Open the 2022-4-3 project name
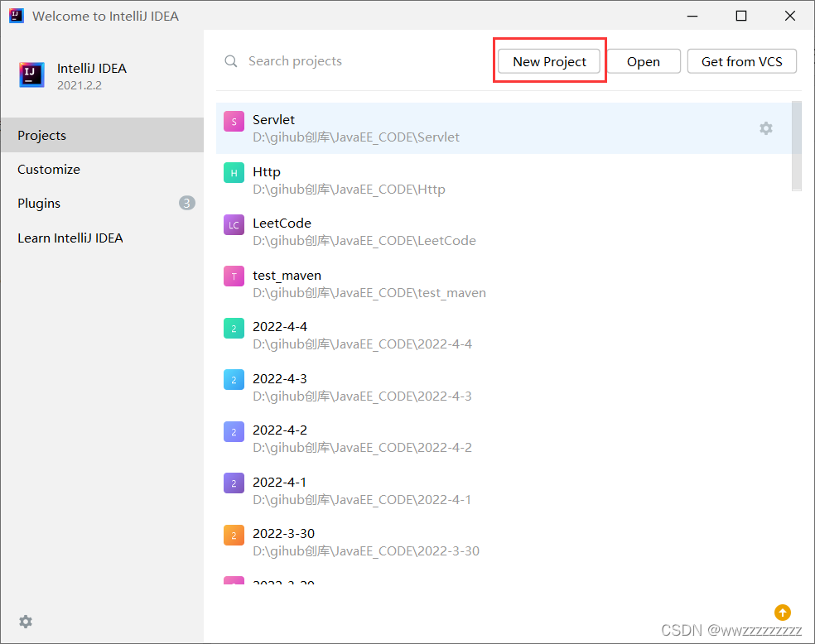The width and height of the screenshot is (815, 644). [x=280, y=378]
